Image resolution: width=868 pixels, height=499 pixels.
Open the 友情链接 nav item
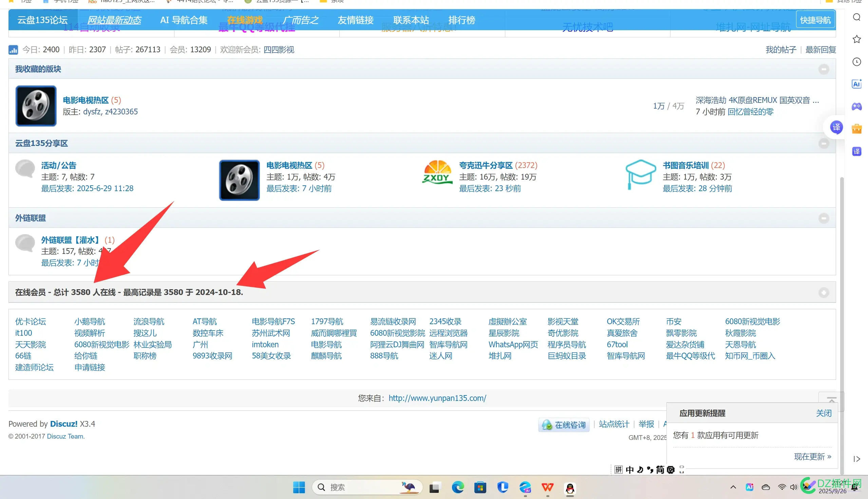pyautogui.click(x=355, y=20)
